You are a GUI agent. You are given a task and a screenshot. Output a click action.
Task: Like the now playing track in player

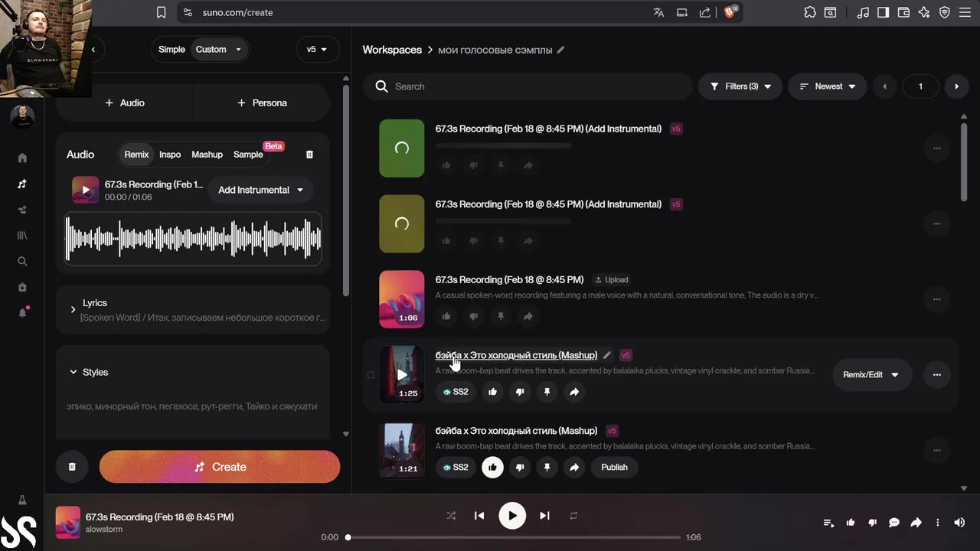point(851,523)
